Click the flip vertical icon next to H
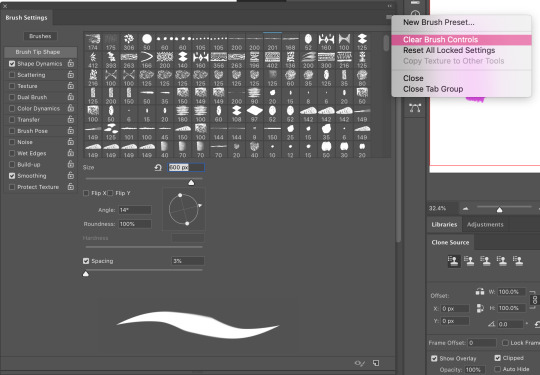The height and width of the screenshot is (375, 540). pyautogui.click(x=480, y=308)
